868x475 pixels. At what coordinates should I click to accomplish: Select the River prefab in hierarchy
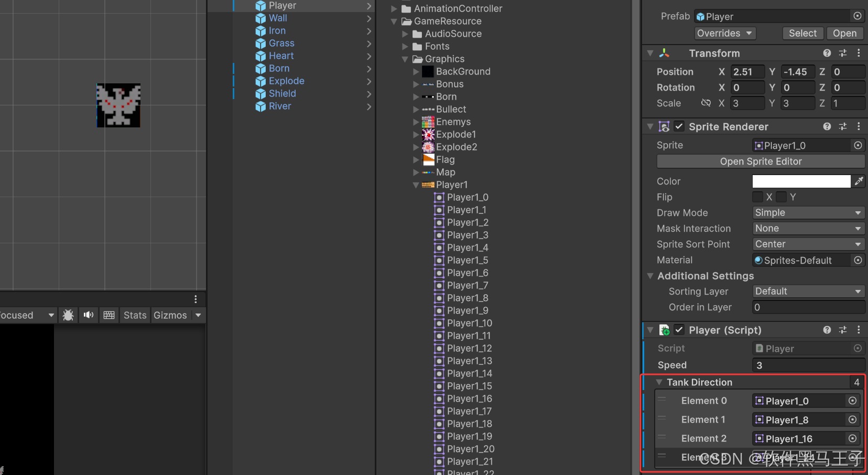click(279, 106)
